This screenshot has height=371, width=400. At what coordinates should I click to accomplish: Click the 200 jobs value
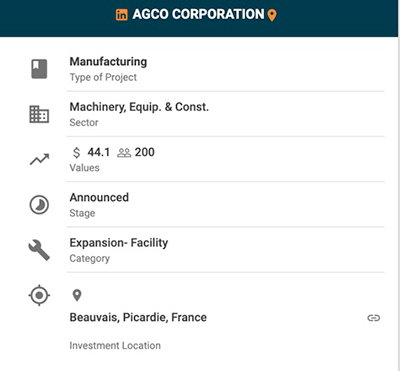pyautogui.click(x=145, y=152)
